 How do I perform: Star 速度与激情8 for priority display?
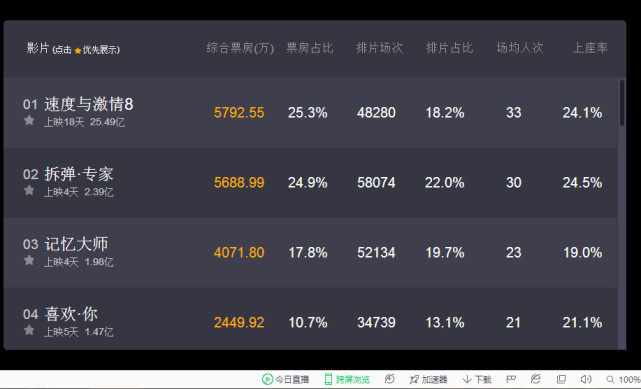29,120
